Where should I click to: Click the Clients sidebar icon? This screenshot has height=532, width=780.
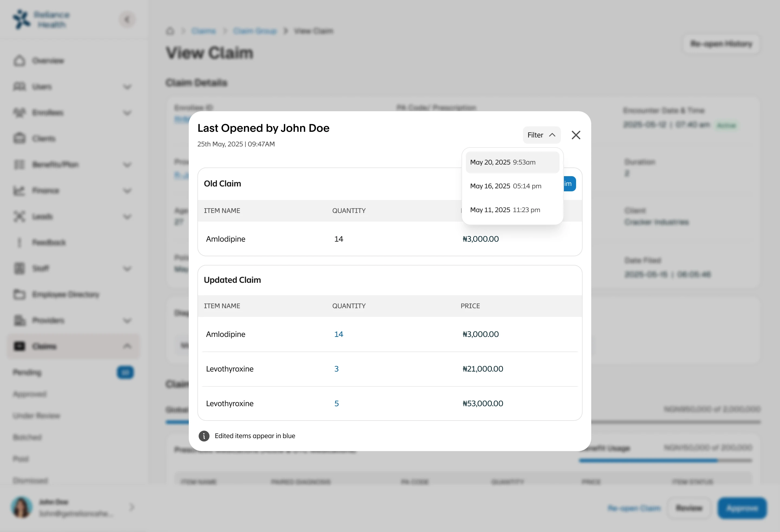(x=19, y=139)
